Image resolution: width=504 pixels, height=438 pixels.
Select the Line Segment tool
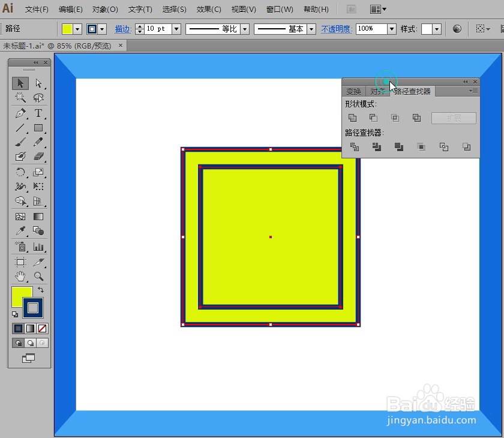(20, 128)
